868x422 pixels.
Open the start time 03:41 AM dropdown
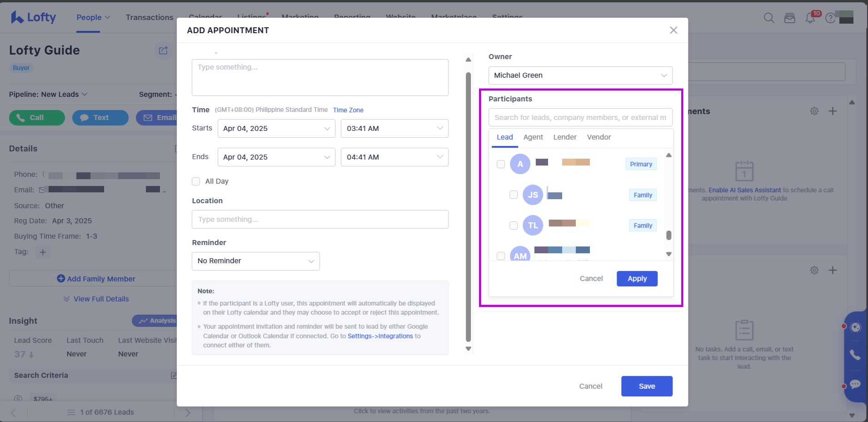pos(394,129)
